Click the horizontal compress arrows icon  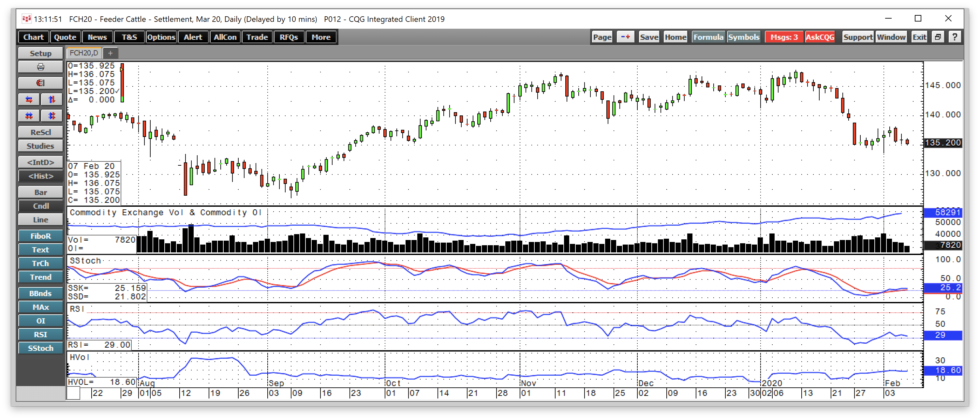pyautogui.click(x=29, y=116)
